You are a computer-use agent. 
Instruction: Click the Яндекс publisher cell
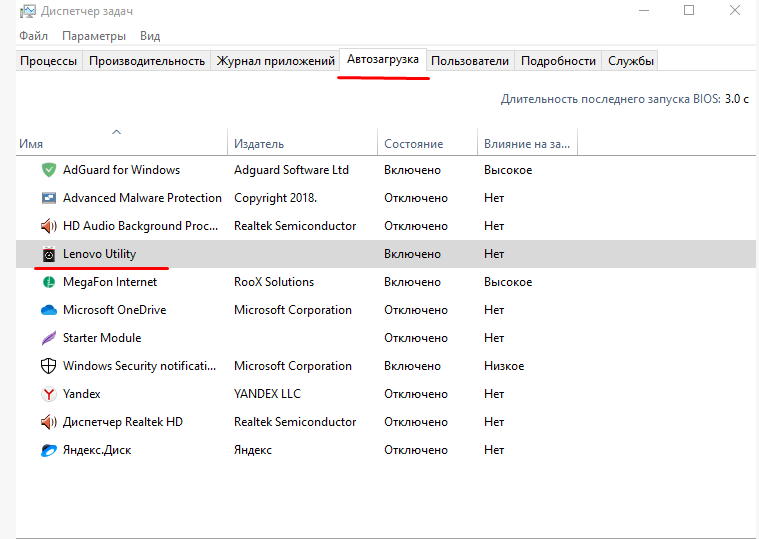(x=253, y=450)
